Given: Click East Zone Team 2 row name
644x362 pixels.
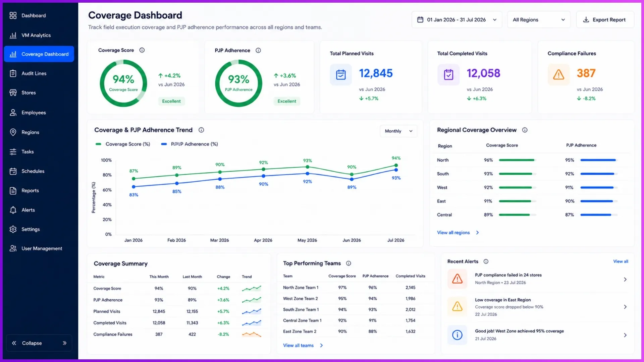Looking at the screenshot, I should click(x=300, y=331).
